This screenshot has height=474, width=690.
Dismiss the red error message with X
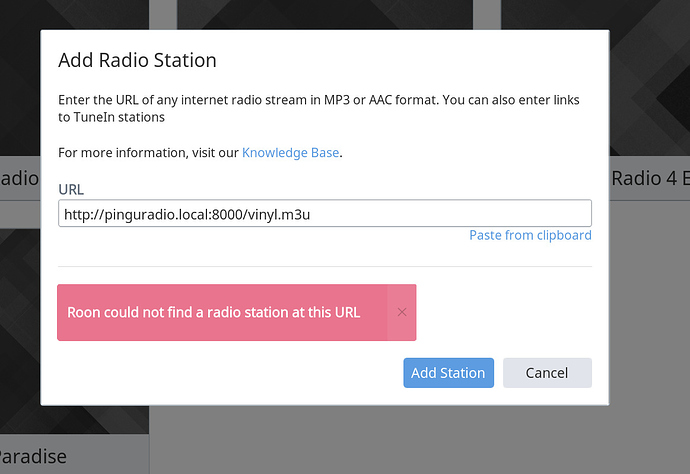(401, 312)
